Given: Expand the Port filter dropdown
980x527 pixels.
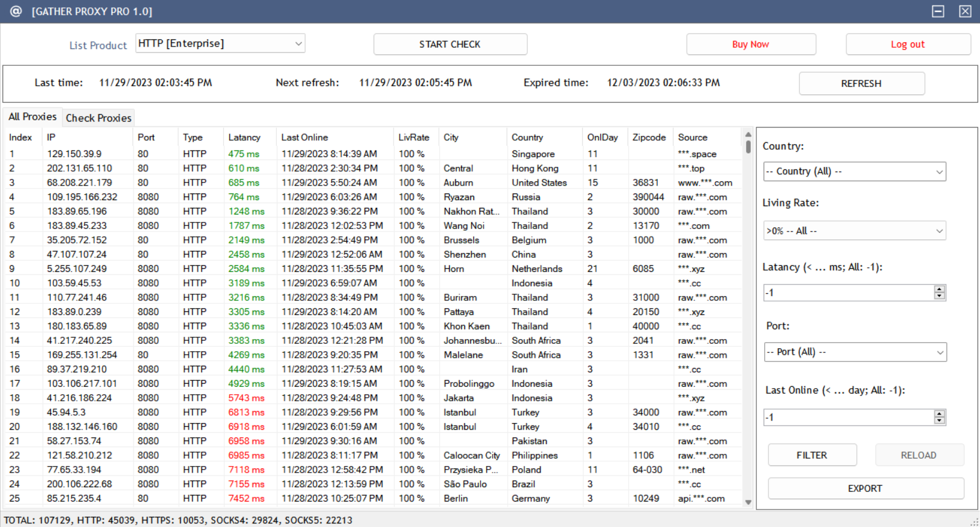Looking at the screenshot, I should (x=854, y=352).
